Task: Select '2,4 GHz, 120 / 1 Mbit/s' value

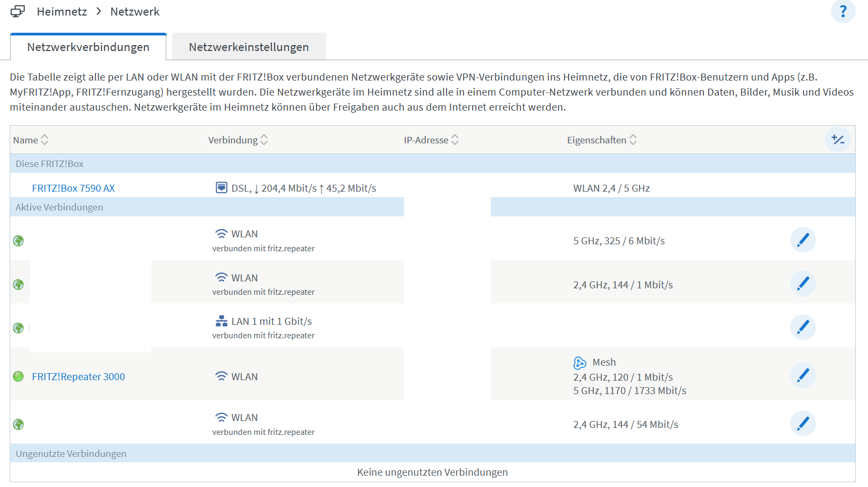Action: coord(623,377)
